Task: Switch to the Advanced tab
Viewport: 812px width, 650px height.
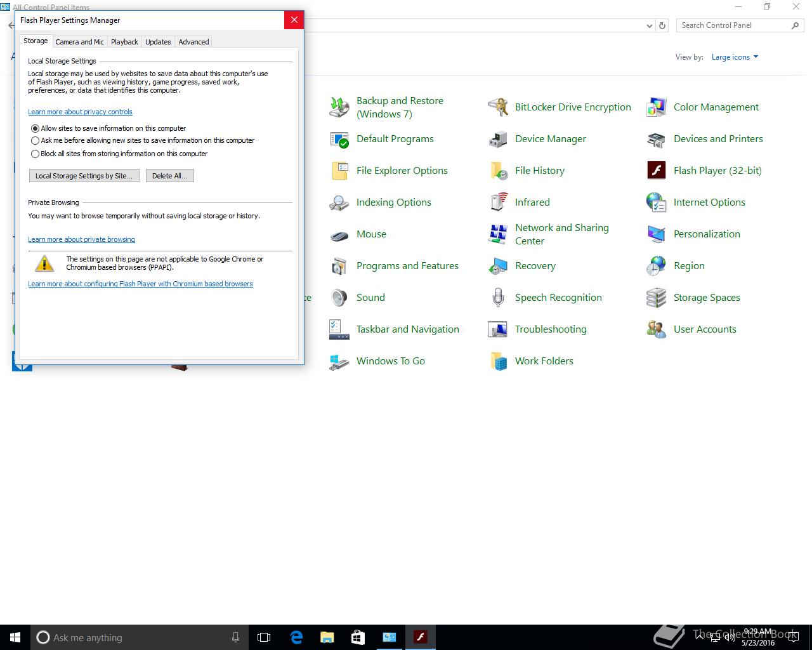Action: (193, 42)
